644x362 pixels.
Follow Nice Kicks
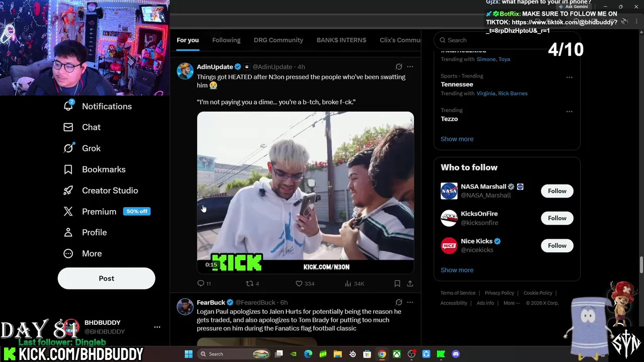pos(557,245)
